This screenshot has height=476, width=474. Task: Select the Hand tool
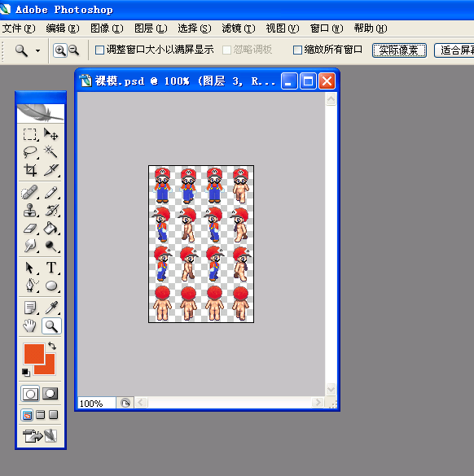30,326
